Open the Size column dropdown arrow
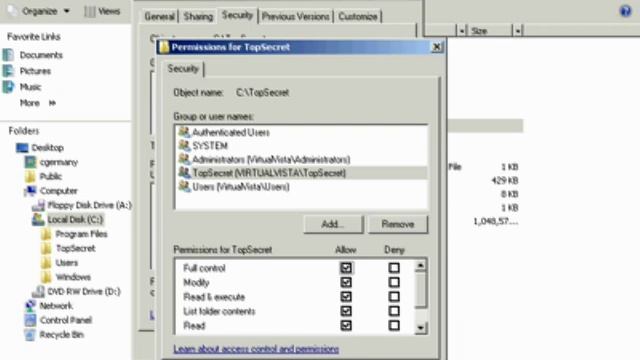The width and height of the screenshot is (640, 360). tap(518, 31)
